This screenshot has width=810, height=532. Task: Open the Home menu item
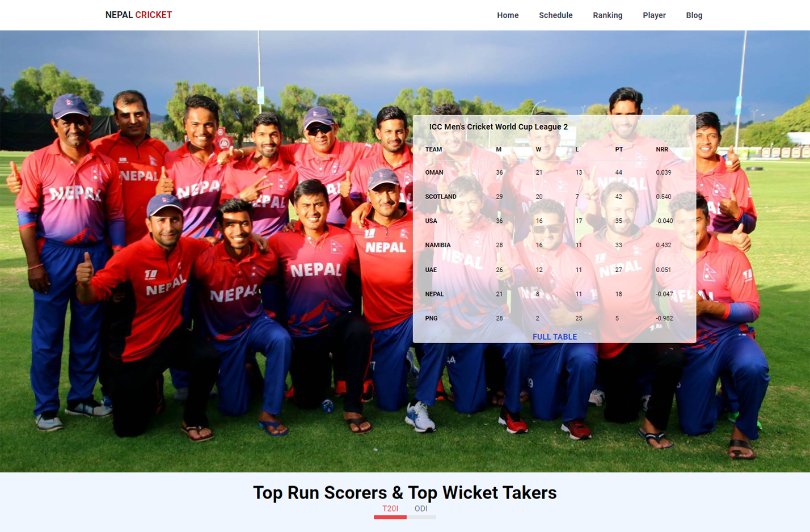point(508,15)
